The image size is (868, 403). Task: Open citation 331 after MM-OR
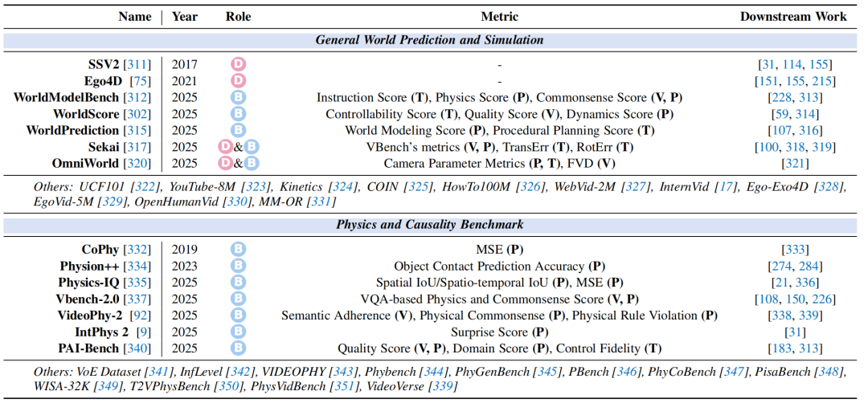tap(322, 202)
